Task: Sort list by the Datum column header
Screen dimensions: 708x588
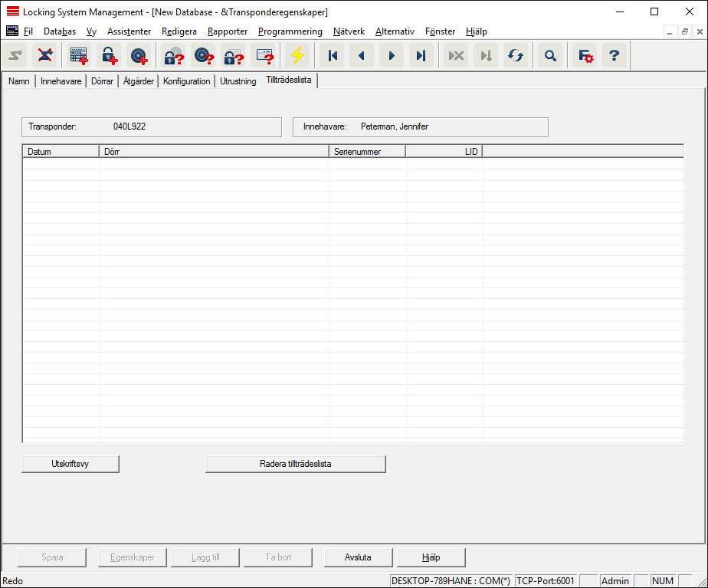Action: point(61,152)
